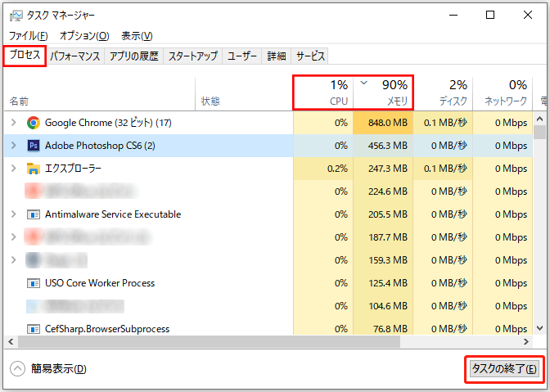
Task: Click the 224.6 MB memory cell
Action: 383,191
